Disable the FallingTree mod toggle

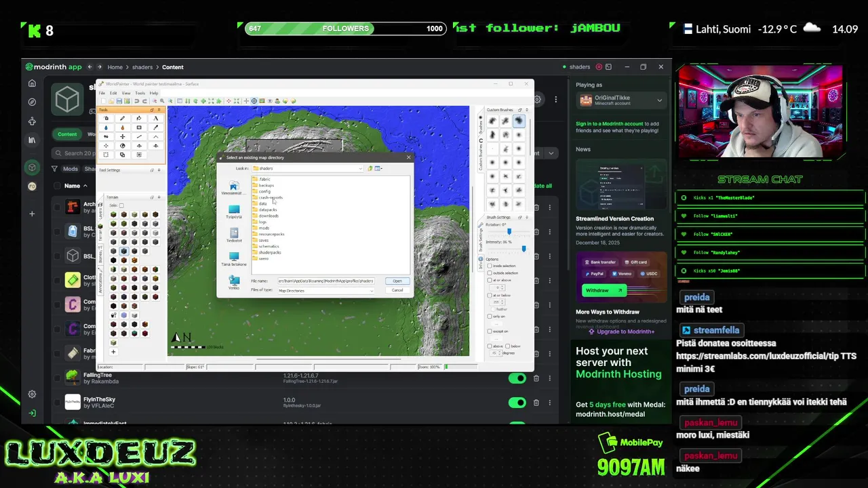point(517,378)
